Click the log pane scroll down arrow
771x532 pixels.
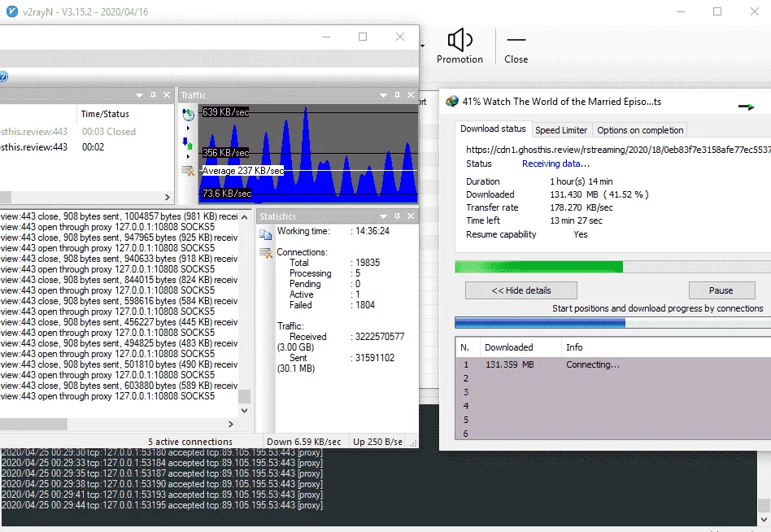[x=244, y=410]
